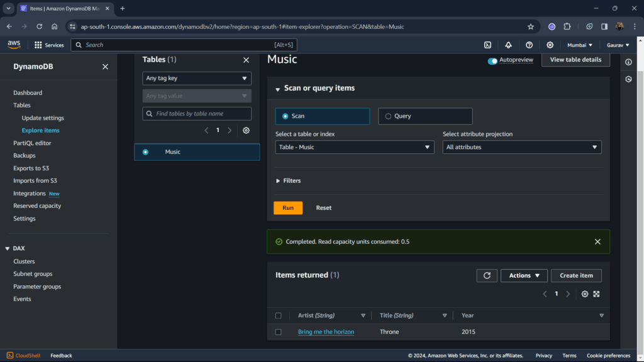Screen dimensions: 644x362
Task: Go to the browser home page
Action: point(54,26)
